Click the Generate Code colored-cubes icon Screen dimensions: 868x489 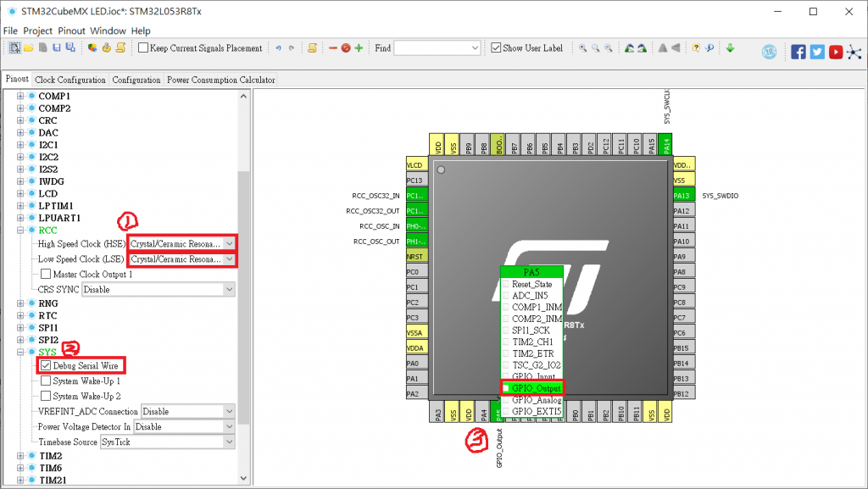(92, 48)
